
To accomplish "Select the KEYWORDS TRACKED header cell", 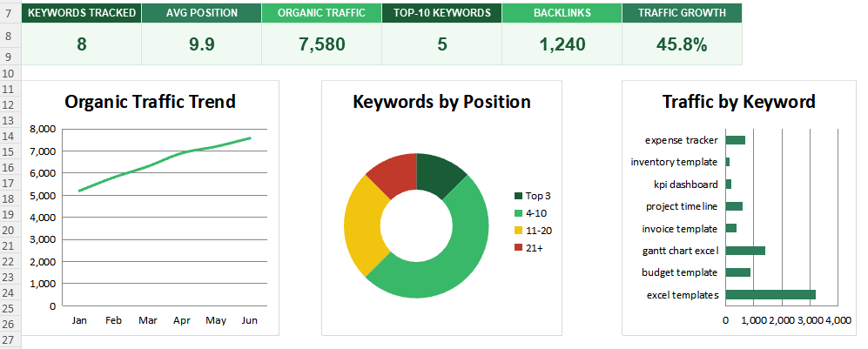I will (x=81, y=13).
